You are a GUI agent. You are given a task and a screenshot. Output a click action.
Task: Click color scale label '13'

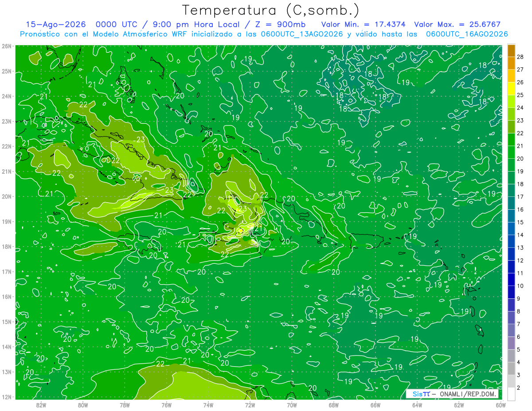520,247
